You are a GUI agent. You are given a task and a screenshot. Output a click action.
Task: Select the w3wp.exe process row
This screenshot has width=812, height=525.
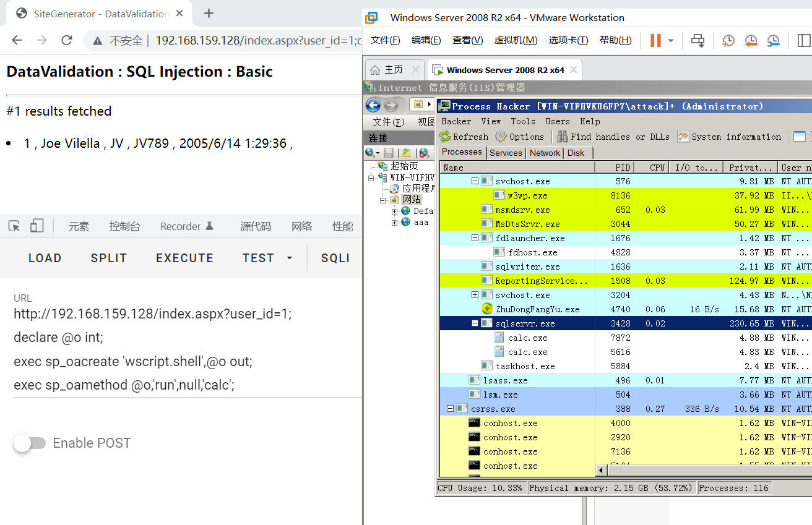[626, 195]
